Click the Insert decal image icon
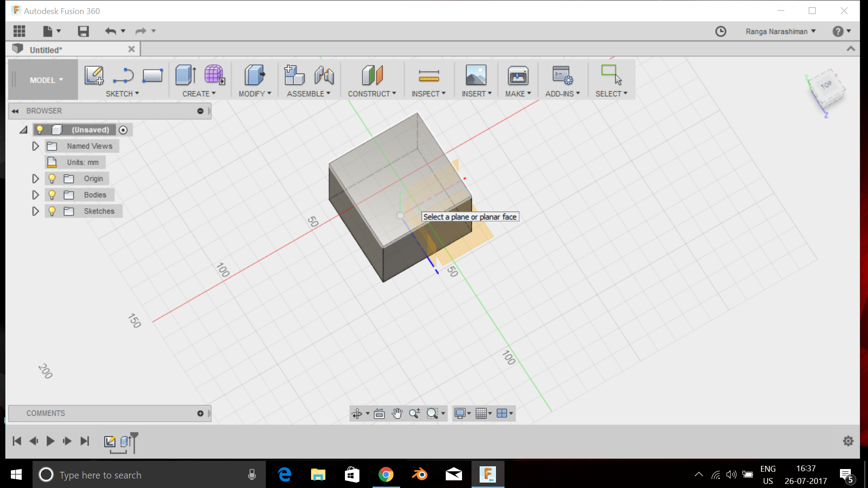Image resolution: width=868 pixels, height=488 pixels. [x=476, y=75]
